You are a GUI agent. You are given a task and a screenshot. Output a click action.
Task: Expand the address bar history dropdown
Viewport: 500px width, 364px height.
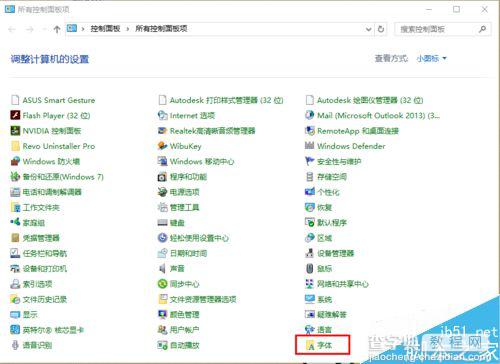pyautogui.click(x=369, y=29)
